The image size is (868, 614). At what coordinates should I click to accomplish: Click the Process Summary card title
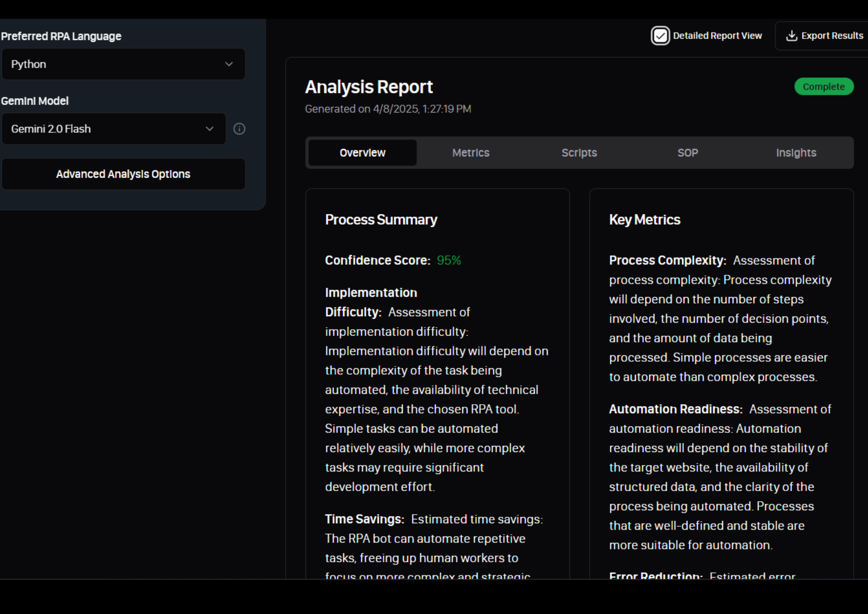[x=381, y=220]
